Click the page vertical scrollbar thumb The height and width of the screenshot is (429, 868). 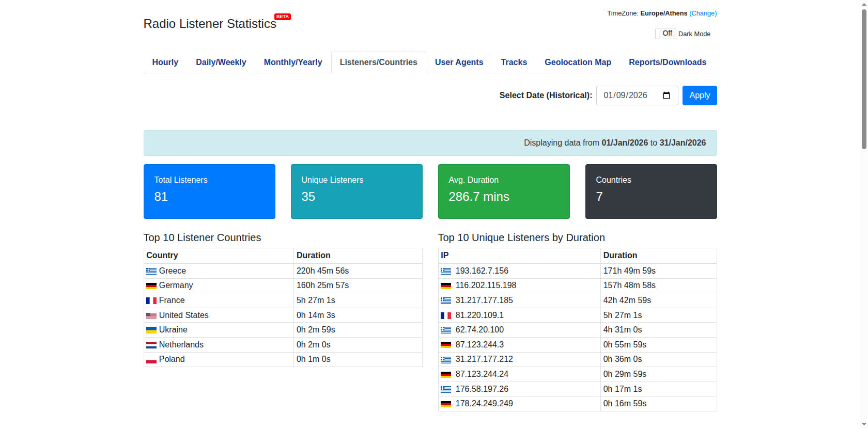[x=863, y=77]
